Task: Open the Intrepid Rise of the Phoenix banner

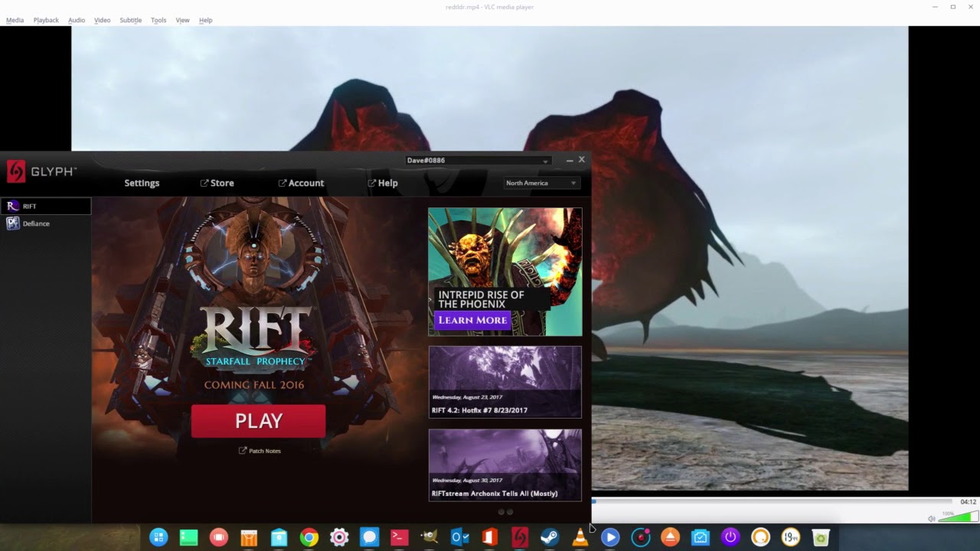Action: 505,272
